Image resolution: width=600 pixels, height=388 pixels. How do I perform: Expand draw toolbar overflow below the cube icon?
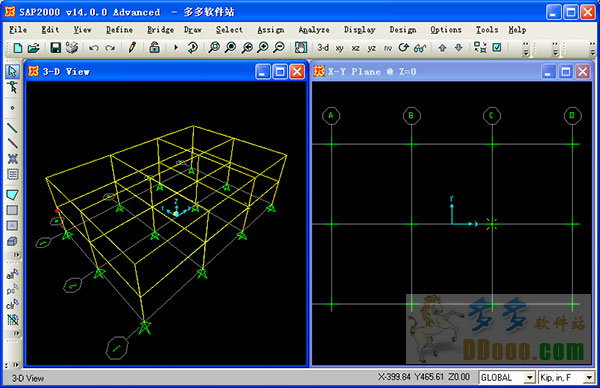pos(16,254)
